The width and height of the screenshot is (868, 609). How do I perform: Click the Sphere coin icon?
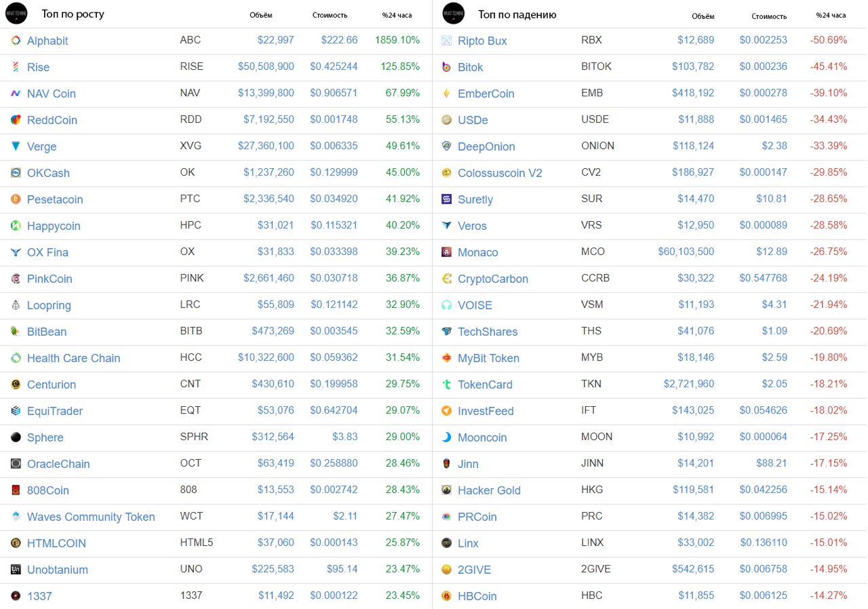[x=16, y=437]
